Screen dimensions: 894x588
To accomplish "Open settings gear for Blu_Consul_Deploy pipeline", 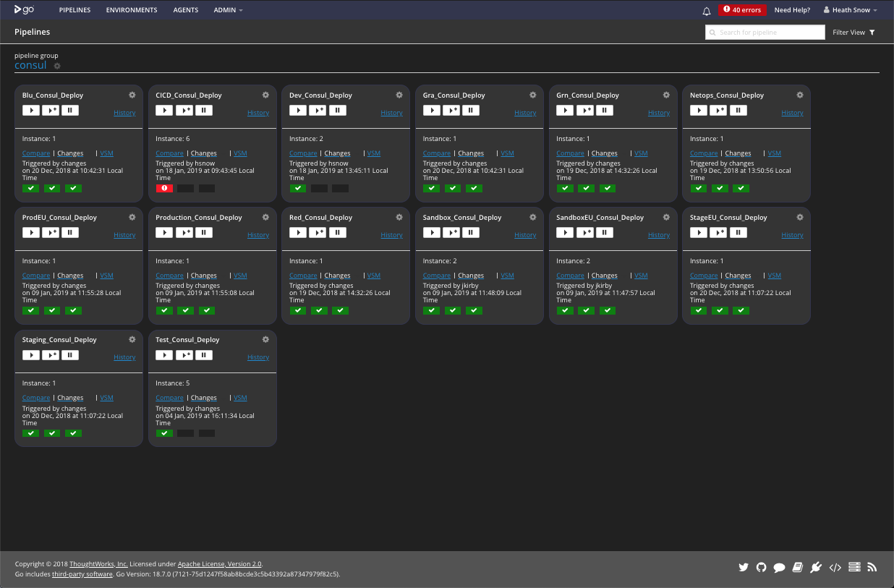I will (132, 95).
